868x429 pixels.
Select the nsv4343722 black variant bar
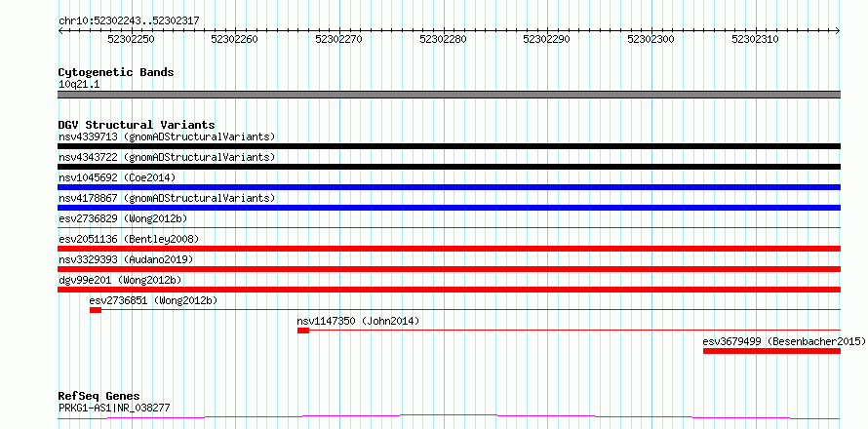[449, 167]
